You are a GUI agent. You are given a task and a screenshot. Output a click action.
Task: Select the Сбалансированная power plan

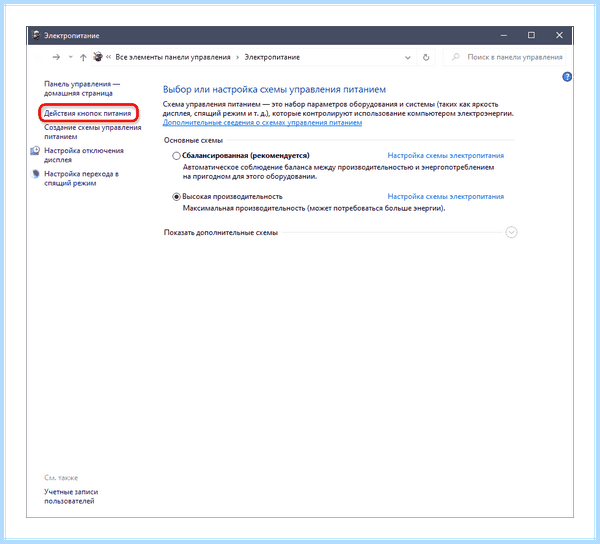176,156
